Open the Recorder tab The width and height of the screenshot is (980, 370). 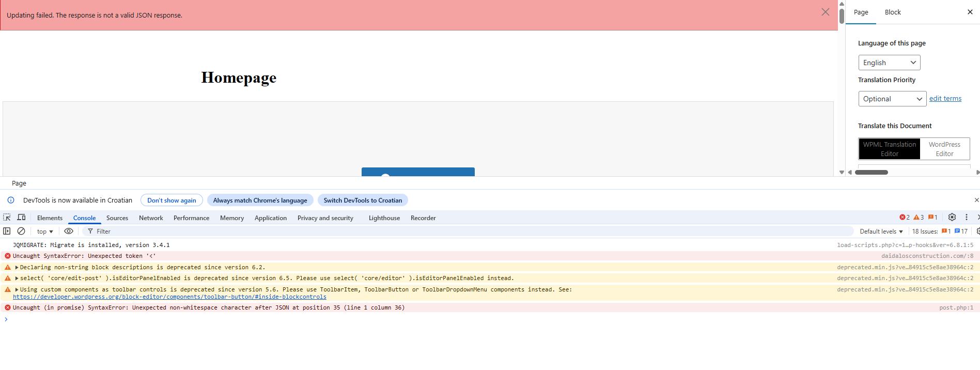[x=423, y=218]
